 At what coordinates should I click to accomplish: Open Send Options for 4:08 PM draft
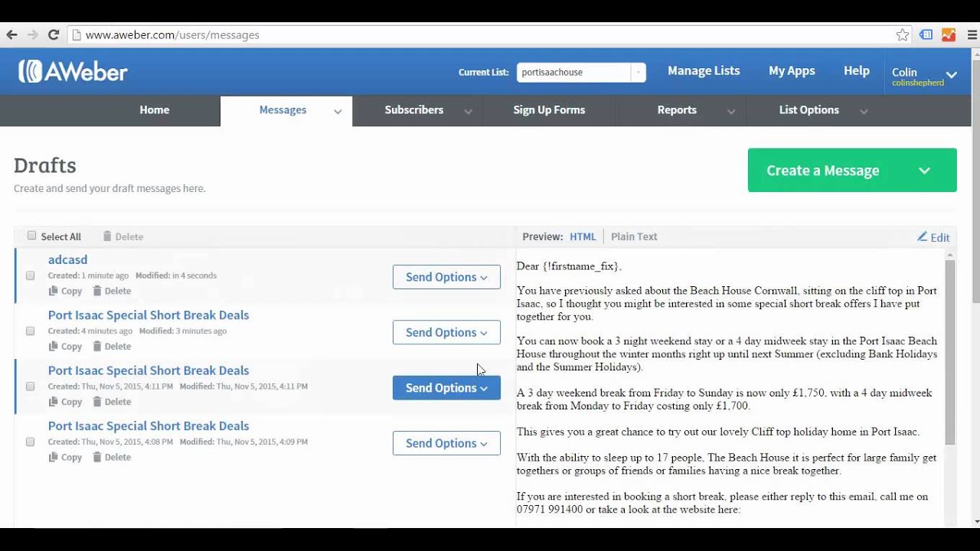coord(446,443)
